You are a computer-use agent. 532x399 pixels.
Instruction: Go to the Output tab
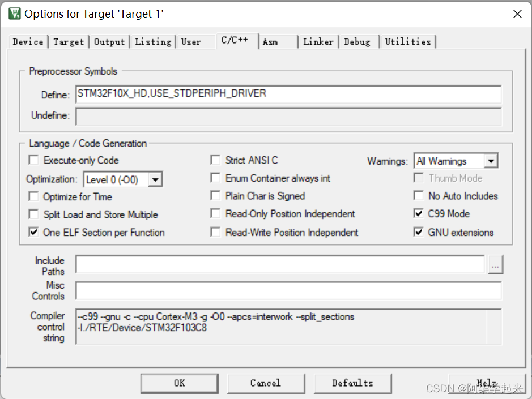click(109, 42)
